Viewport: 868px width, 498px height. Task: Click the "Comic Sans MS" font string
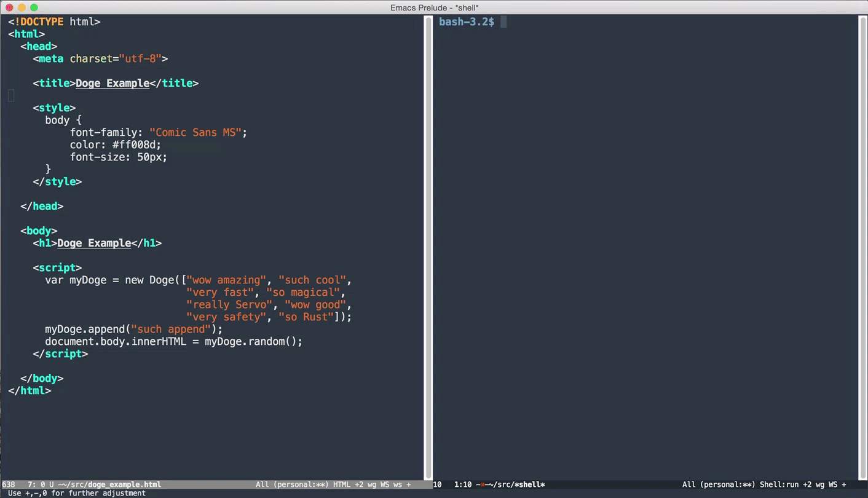(x=195, y=132)
